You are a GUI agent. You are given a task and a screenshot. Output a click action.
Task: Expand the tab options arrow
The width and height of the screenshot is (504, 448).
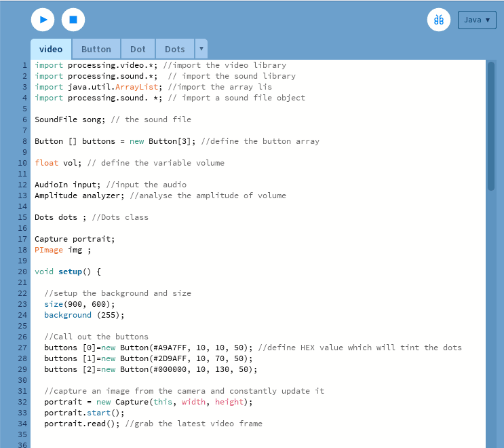(201, 49)
